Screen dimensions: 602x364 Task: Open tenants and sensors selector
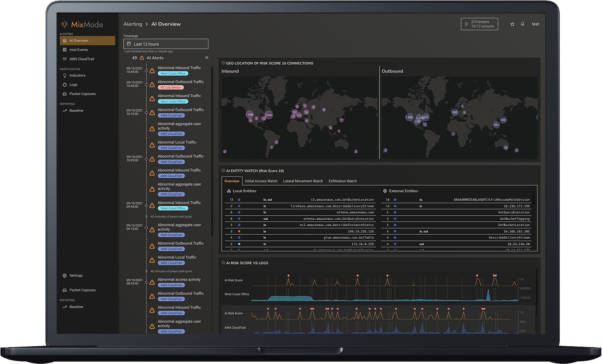point(479,24)
